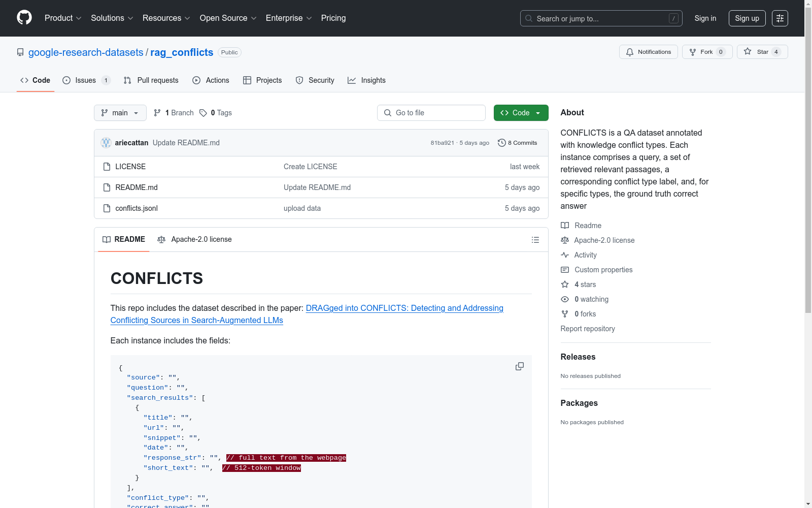This screenshot has height=508, width=812.
Task: Click the eye icon beside 0 watching
Action: 565,299
